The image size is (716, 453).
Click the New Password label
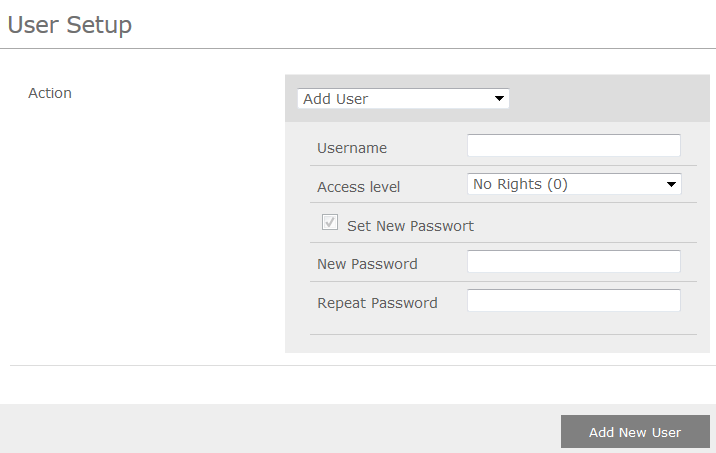(x=367, y=265)
